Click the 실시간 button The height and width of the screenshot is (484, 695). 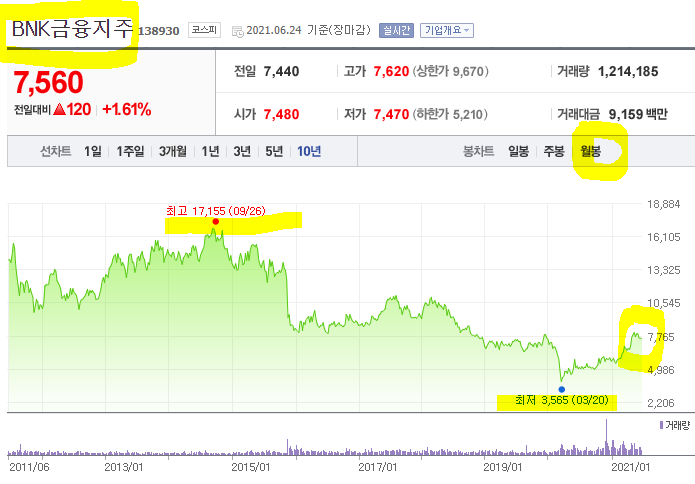point(396,30)
